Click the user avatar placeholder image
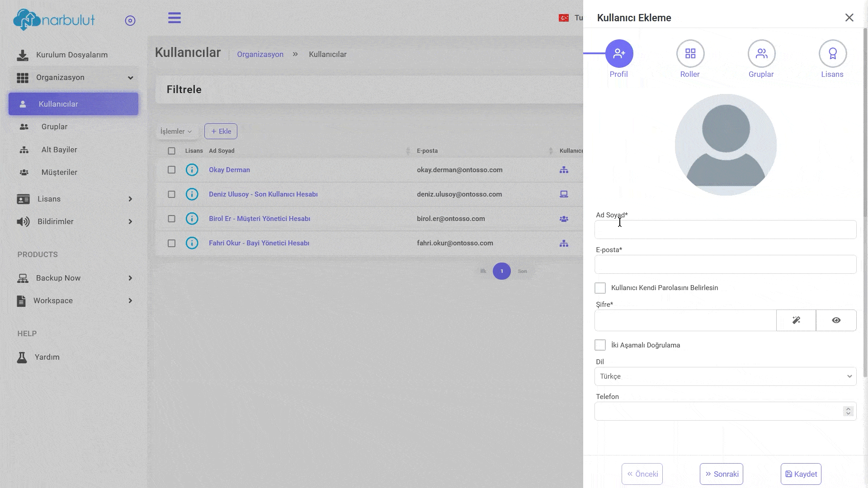The height and width of the screenshot is (488, 868). click(x=726, y=145)
